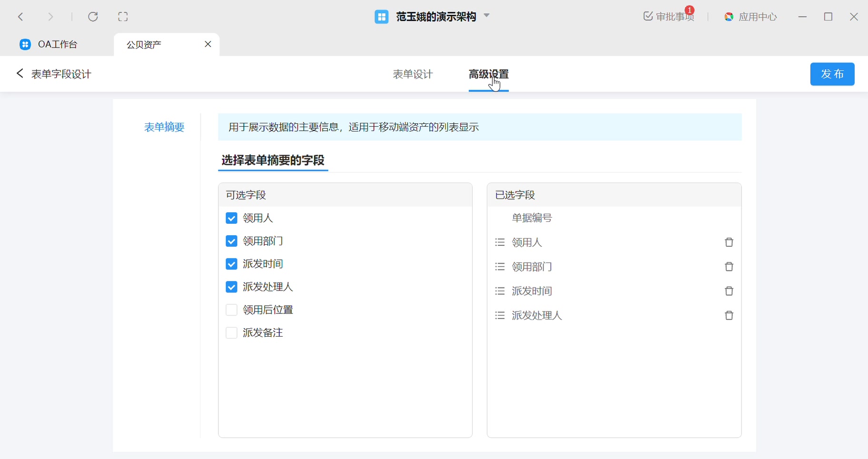This screenshot has height=459, width=868.
Task: Toggle the fullscreen frame icon
Action: (x=123, y=17)
